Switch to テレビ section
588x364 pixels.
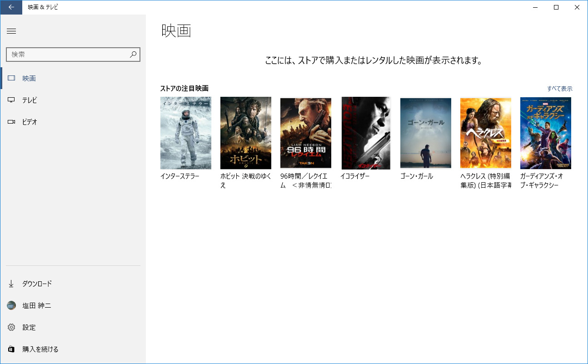coord(73,100)
